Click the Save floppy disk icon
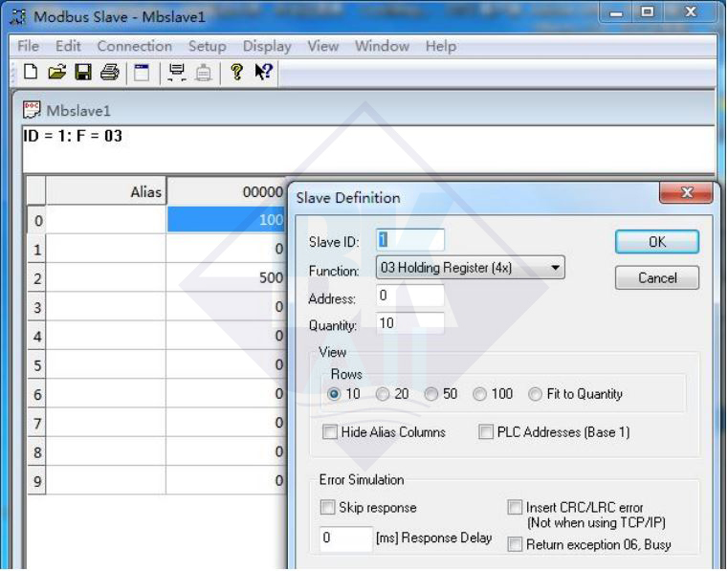728x571 pixels. pos(83,72)
